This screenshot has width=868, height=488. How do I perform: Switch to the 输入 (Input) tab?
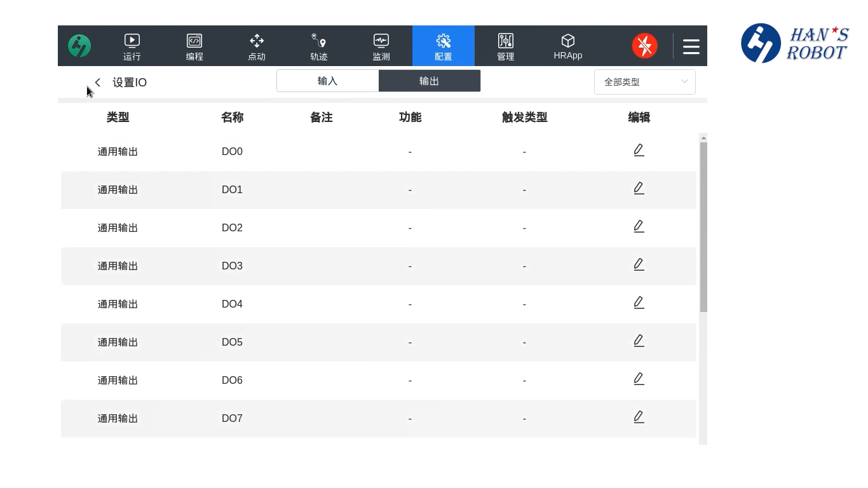point(328,81)
